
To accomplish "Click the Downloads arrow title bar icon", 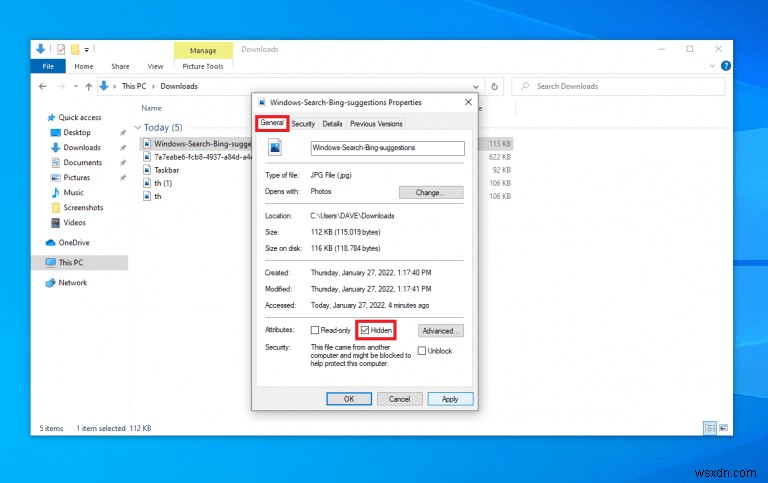I will tap(41, 49).
